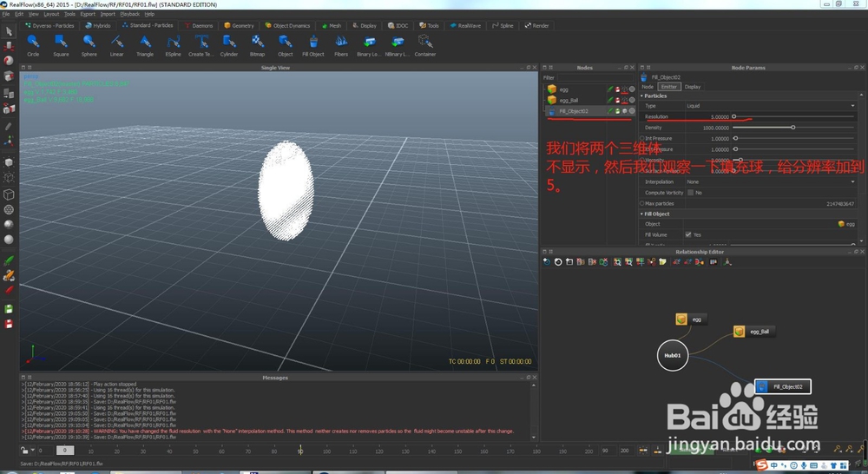The image size is (868, 474).
Task: Select the Bitmap emitter tool
Action: click(x=257, y=45)
